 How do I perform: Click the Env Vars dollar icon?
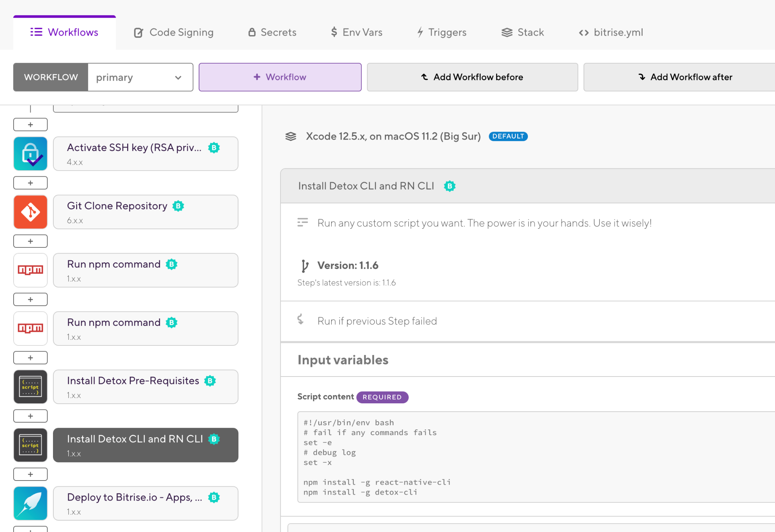click(334, 32)
